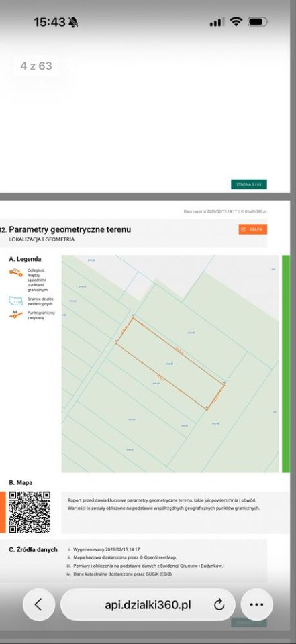Tap the 'C. Źródła danych' heading
Image resolution: width=296 pixels, height=644 pixels.
click(x=34, y=549)
